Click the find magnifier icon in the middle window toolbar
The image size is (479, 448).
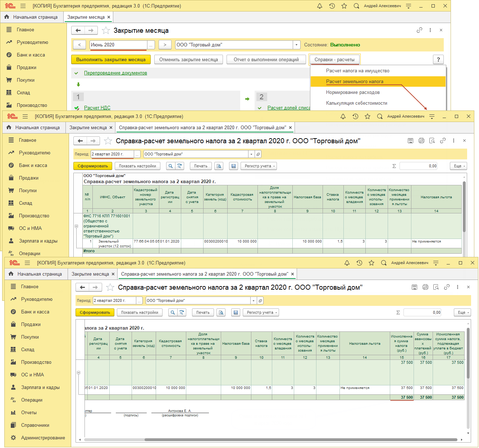[x=171, y=166]
